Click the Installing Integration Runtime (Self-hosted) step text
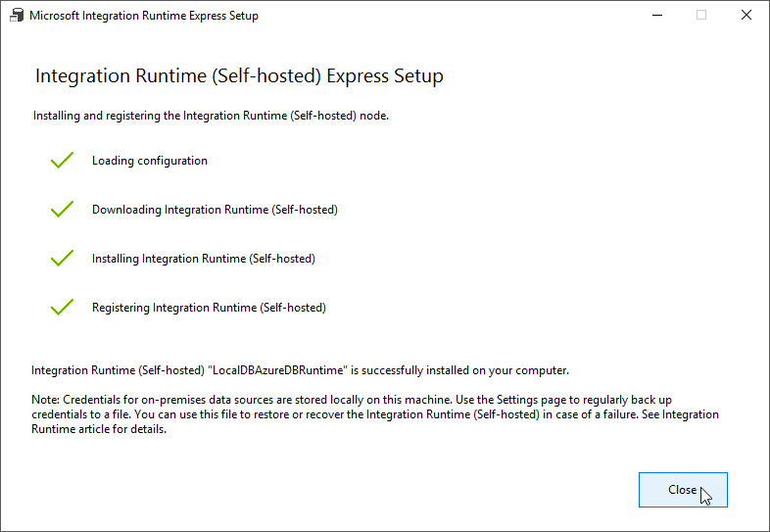The width and height of the screenshot is (770, 532). coord(204,259)
